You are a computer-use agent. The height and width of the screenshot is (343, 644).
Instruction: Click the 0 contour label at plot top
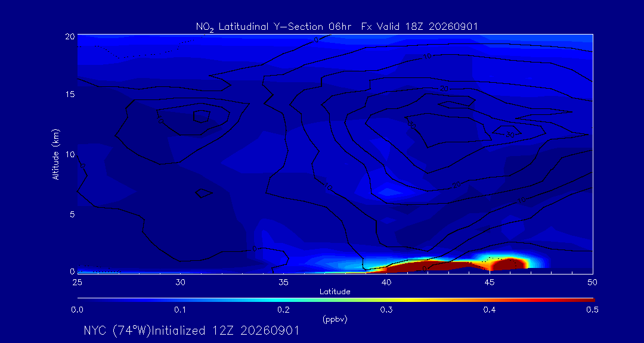pos(316,40)
